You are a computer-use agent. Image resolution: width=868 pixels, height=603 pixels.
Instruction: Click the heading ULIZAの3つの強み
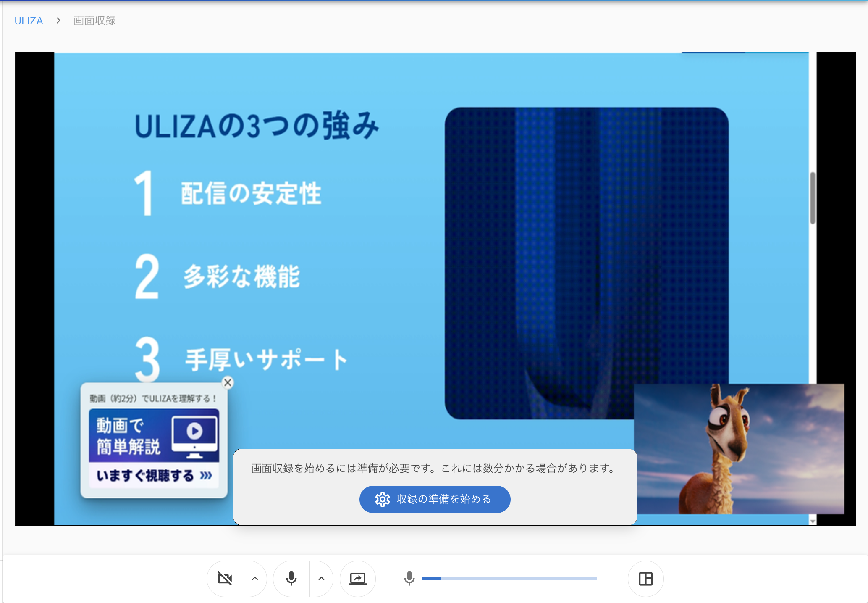[x=257, y=126]
